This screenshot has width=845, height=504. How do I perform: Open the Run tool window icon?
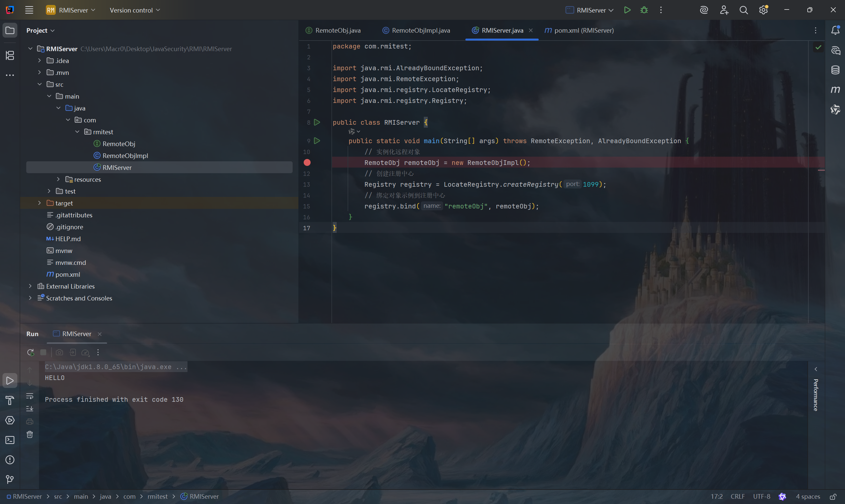coord(10,381)
